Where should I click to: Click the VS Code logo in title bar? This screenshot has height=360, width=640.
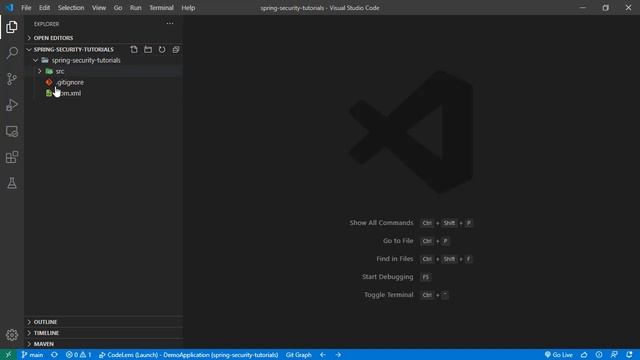point(9,8)
